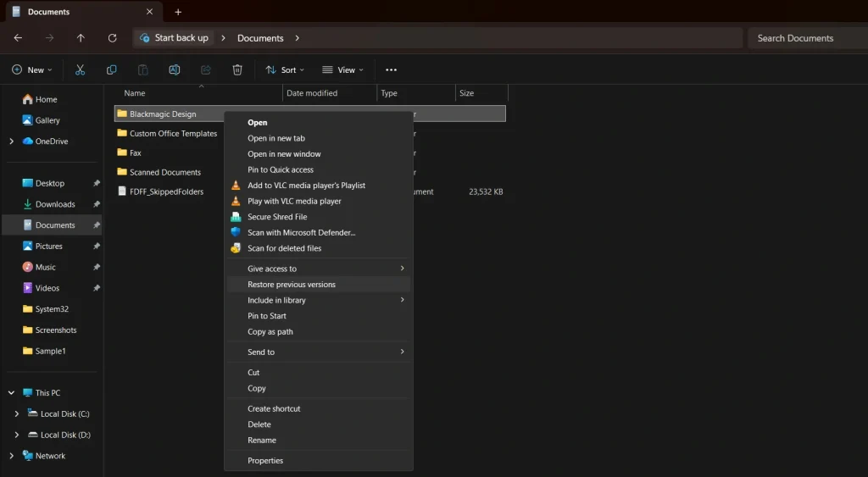Expand chevron after Start back up
Viewport: 868px width, 477px height.
(223, 38)
